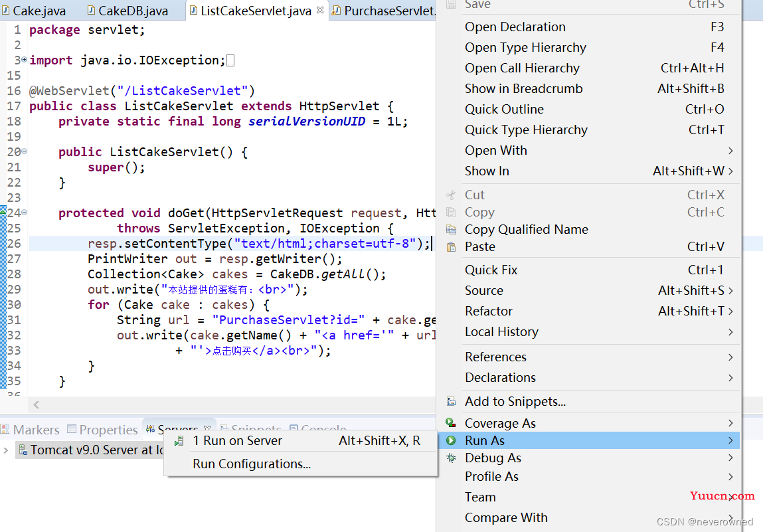Click the Coverage As icon
This screenshot has height=532, width=763.
451,423
